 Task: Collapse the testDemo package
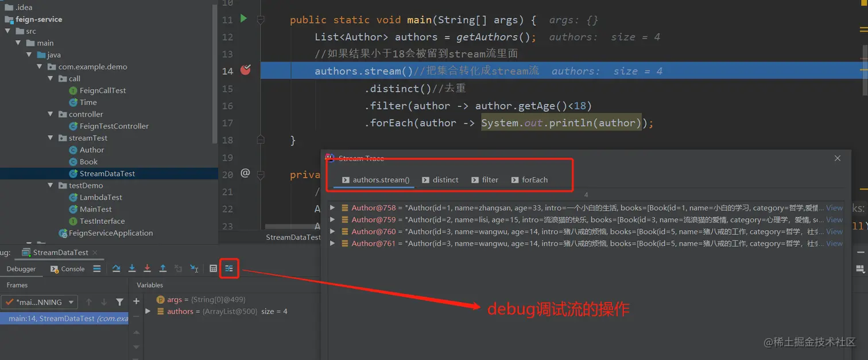coord(51,185)
